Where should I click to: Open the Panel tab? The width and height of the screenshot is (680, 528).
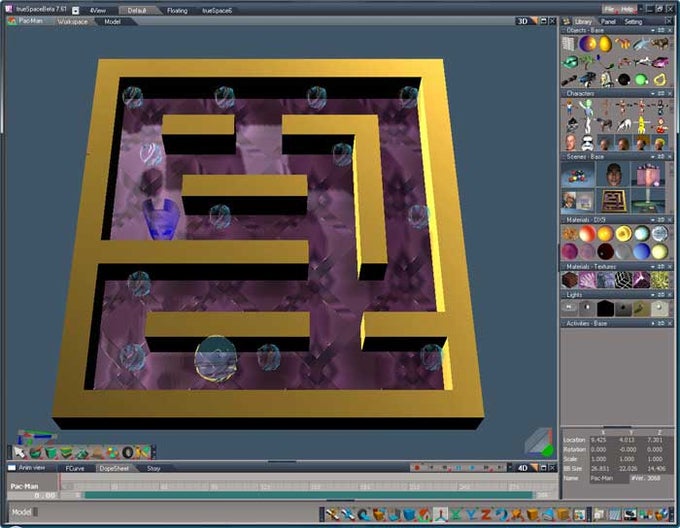608,22
